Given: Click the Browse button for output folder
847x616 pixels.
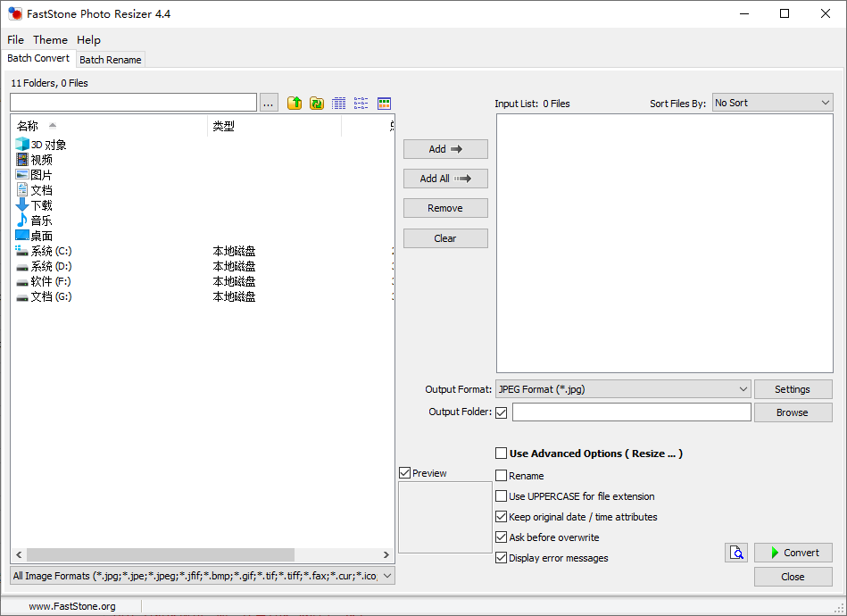Looking at the screenshot, I should tap(792, 412).
